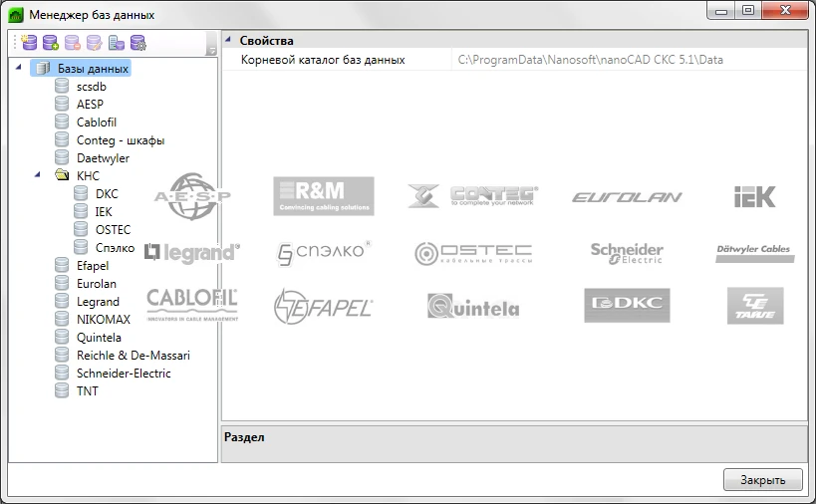Click the Корневой каталог баз данных property row

[x=323, y=60]
